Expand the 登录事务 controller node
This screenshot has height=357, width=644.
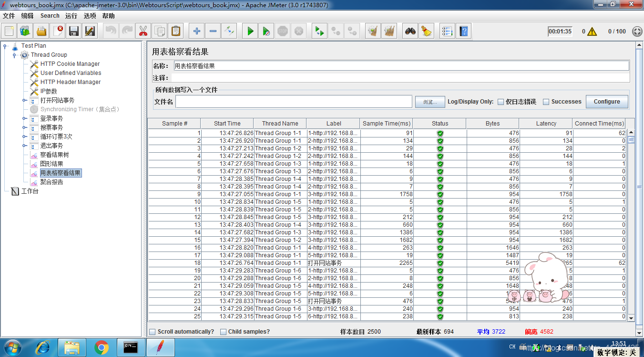click(24, 118)
